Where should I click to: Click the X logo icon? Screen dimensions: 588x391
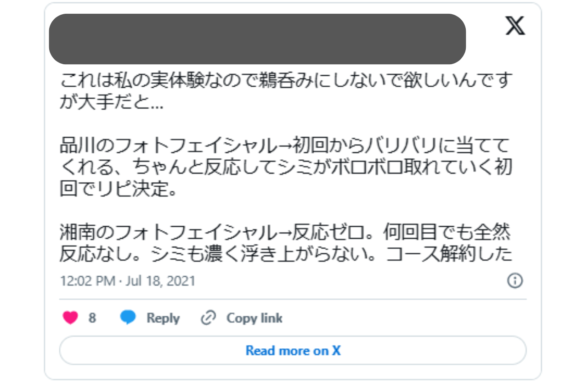point(515,26)
